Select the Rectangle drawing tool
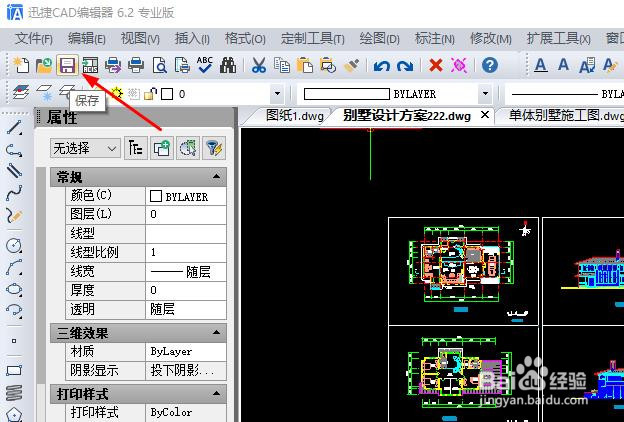Viewport: 624px width, 422px height. (14, 371)
